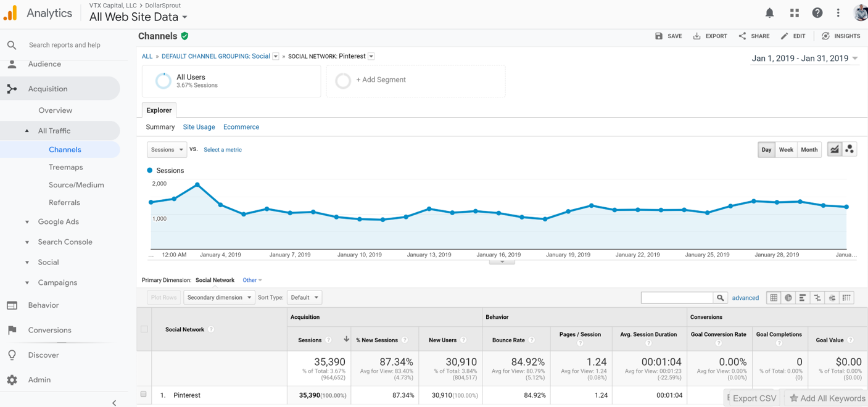Open the Sort Type Default dropdown
This screenshot has width=868, height=407.
(x=304, y=297)
